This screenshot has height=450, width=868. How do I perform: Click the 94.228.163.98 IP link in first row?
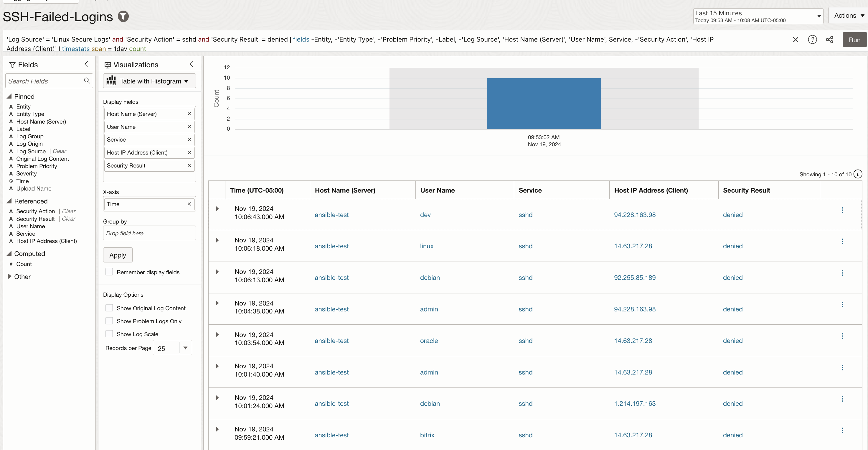click(634, 215)
